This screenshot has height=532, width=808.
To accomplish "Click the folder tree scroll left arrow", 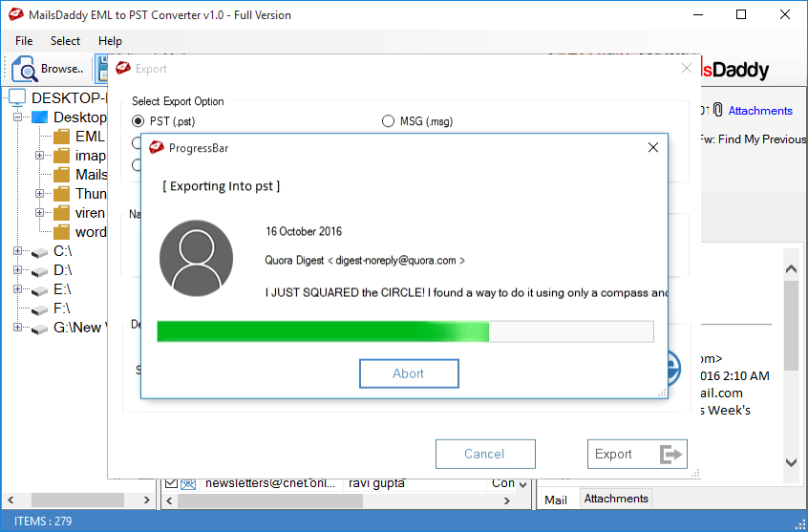I will (x=11, y=500).
